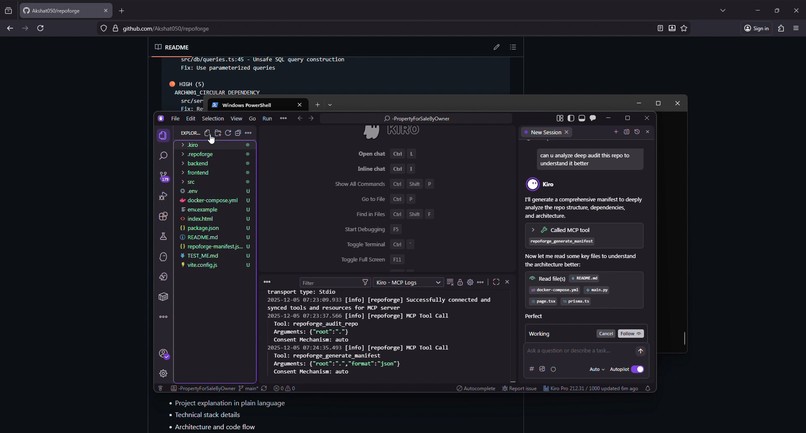The image size is (806, 433).
Task: Close the bottom output panel
Action: coord(507,282)
